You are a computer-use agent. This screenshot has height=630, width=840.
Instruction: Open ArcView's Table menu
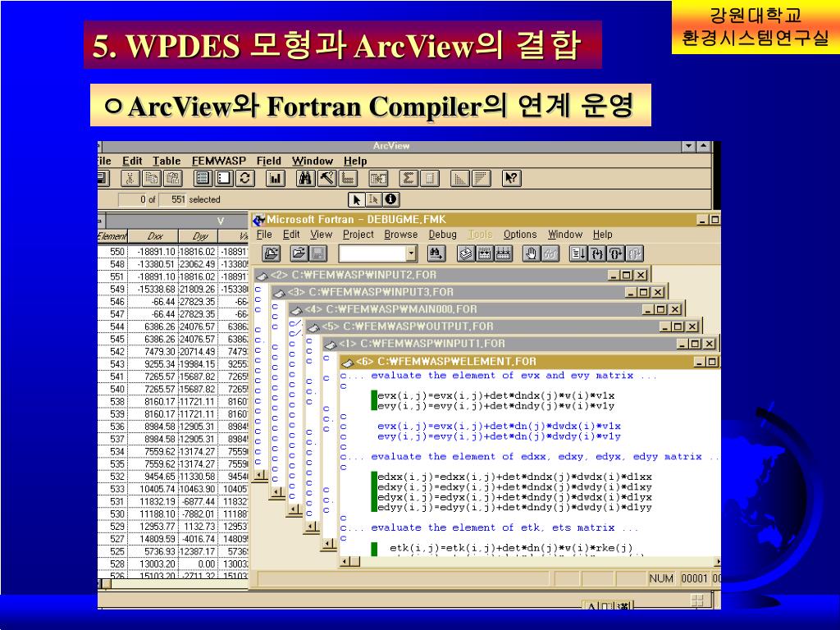point(167,161)
